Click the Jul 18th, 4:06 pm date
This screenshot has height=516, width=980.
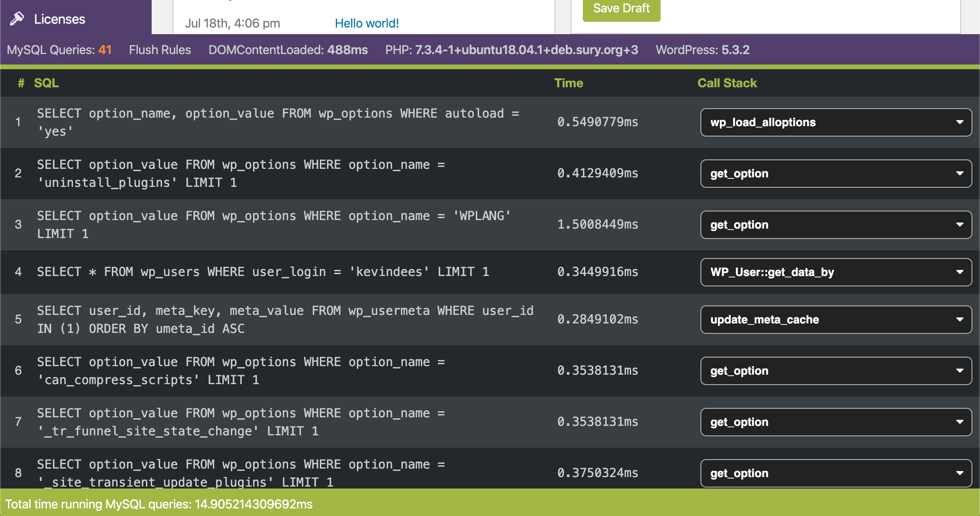tap(232, 23)
